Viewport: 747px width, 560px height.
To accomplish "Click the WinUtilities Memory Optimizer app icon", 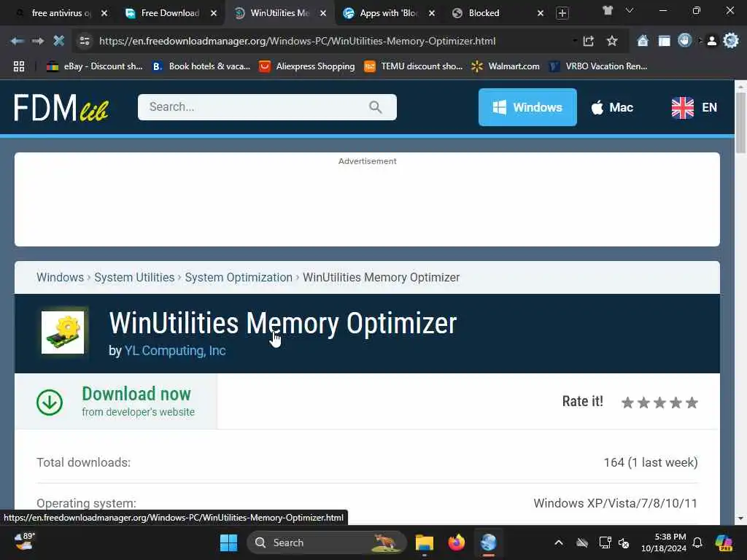I will click(63, 332).
